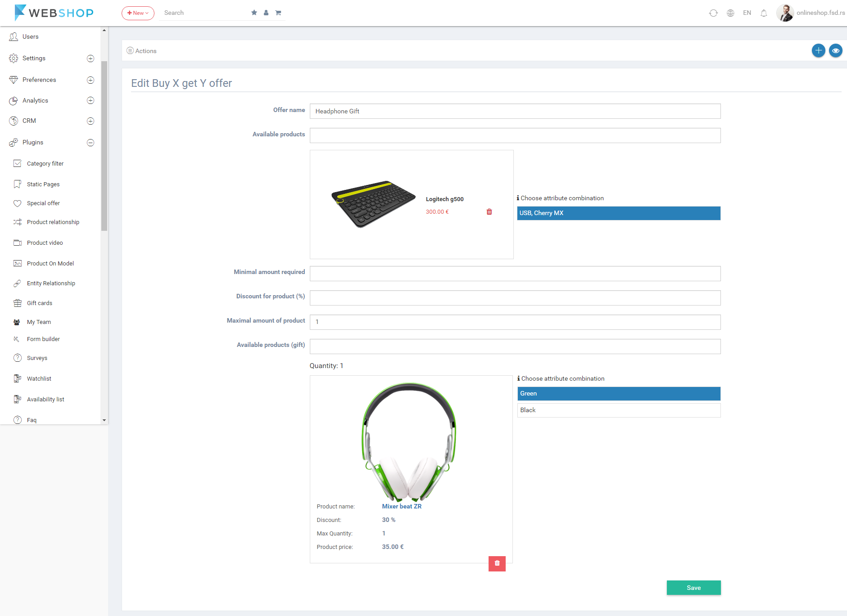The width and height of the screenshot is (847, 616).
Task: Click the Product relationship shuffle icon
Action: (x=18, y=222)
